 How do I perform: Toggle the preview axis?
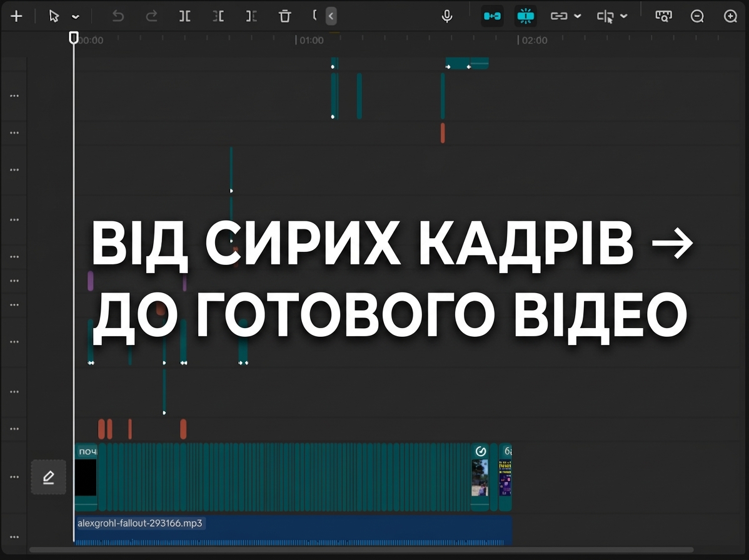coord(605,16)
